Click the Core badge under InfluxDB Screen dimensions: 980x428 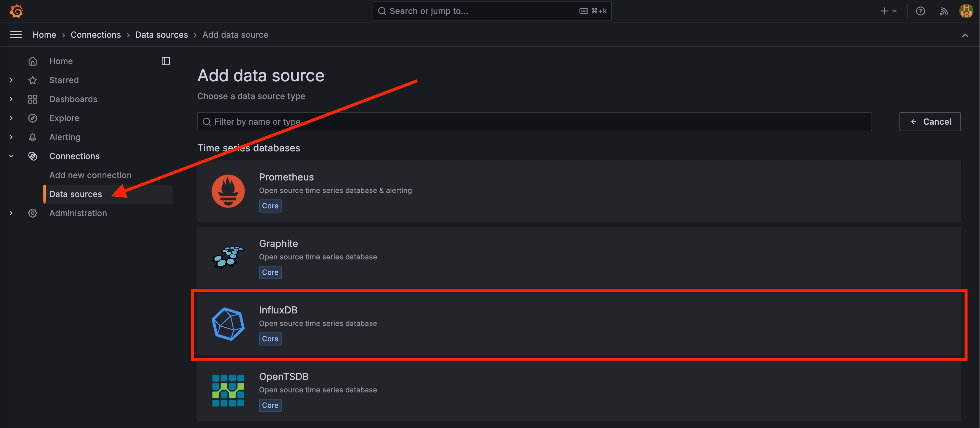click(x=270, y=339)
